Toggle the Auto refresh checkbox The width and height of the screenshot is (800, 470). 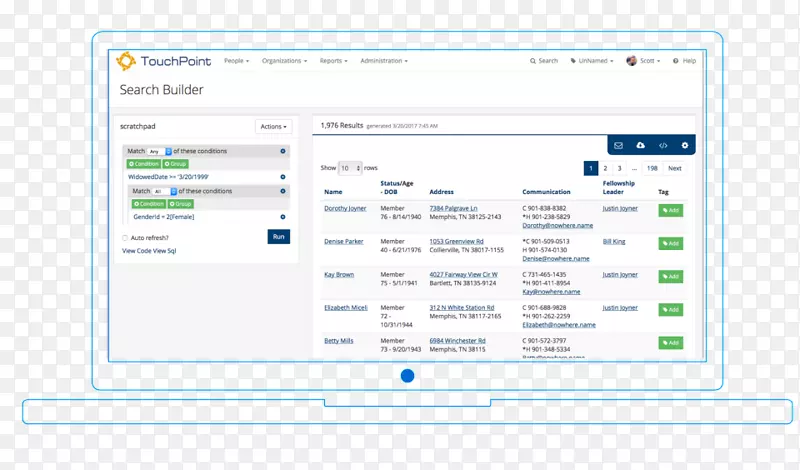[x=125, y=238]
